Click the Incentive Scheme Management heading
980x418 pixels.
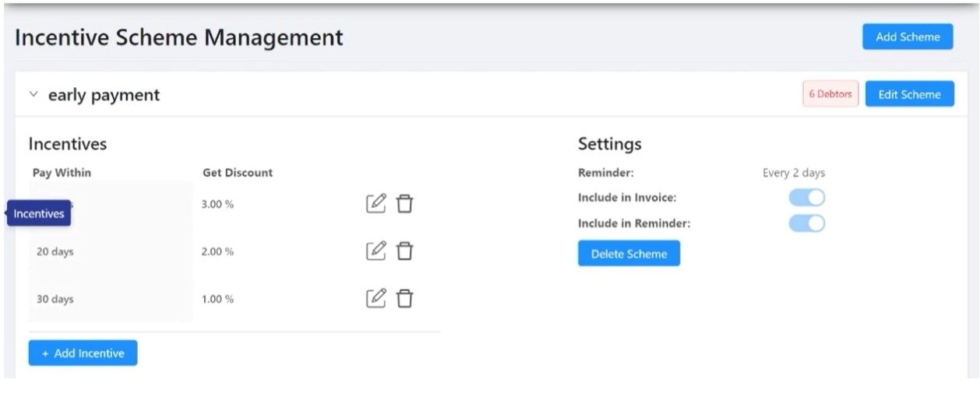(179, 37)
